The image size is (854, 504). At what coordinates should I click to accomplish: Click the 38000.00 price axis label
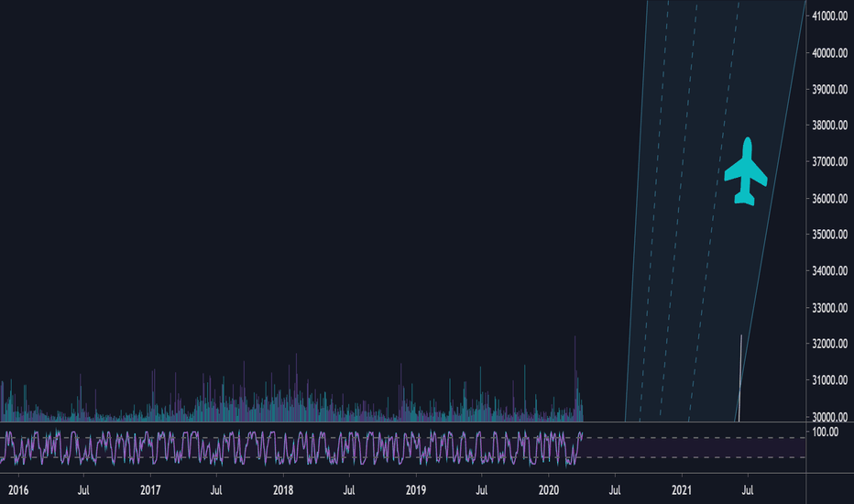pyautogui.click(x=829, y=126)
